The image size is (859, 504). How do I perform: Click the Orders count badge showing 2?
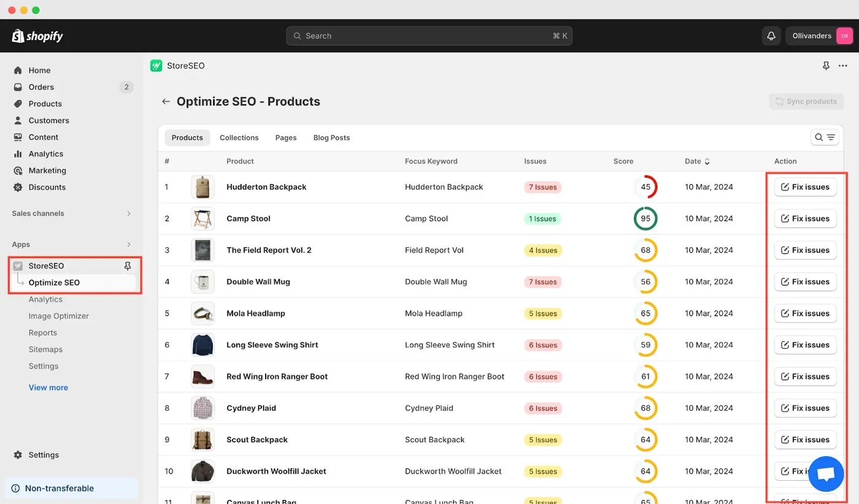(126, 87)
